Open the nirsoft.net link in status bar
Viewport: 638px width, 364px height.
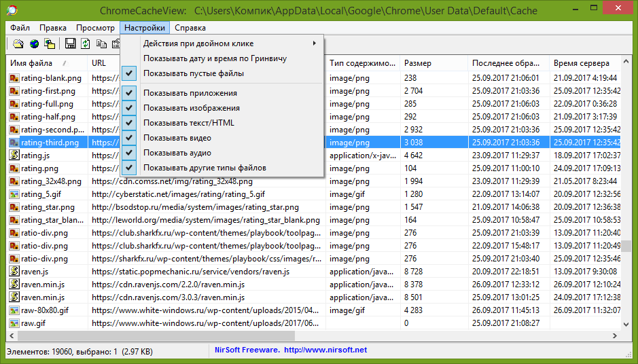tap(325, 350)
